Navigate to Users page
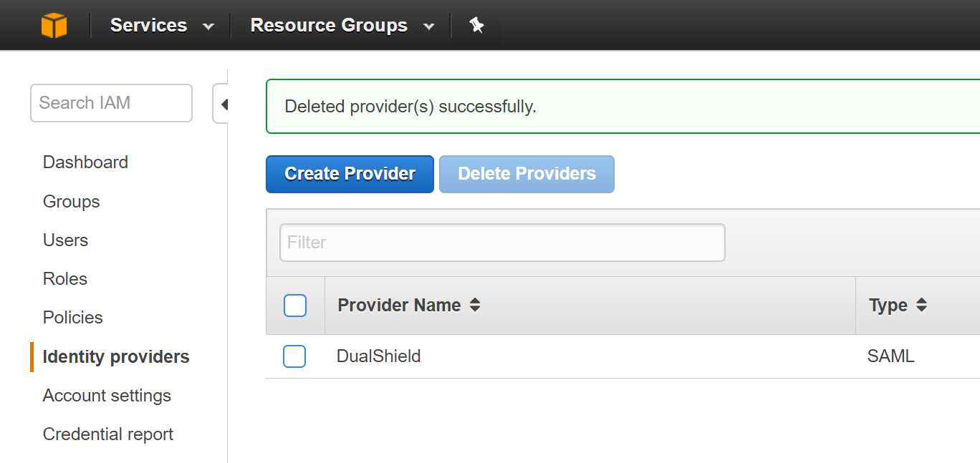Screen dimensions: 980x463 [x=65, y=240]
